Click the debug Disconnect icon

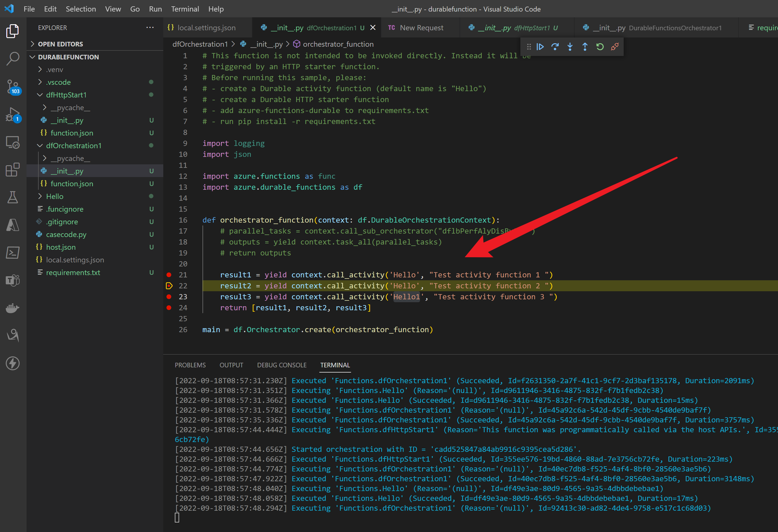[x=615, y=47]
